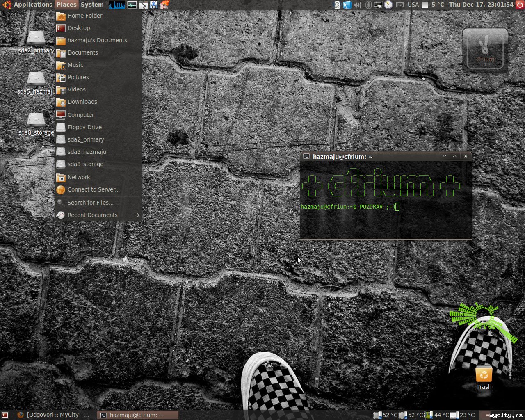This screenshot has width=525, height=420.
Task: Click the hazmaju@cfrium terminal taskbar button
Action: [x=137, y=415]
